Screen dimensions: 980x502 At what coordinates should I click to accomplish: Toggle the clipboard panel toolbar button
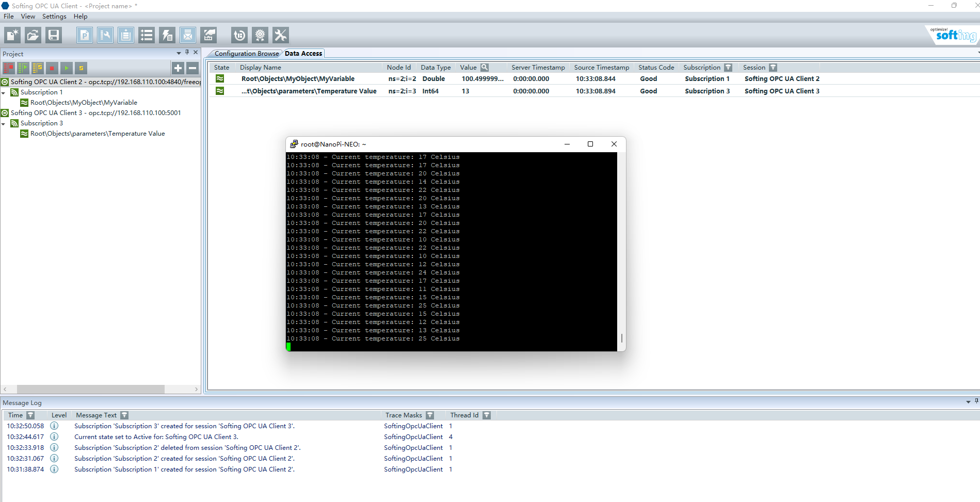[126, 35]
